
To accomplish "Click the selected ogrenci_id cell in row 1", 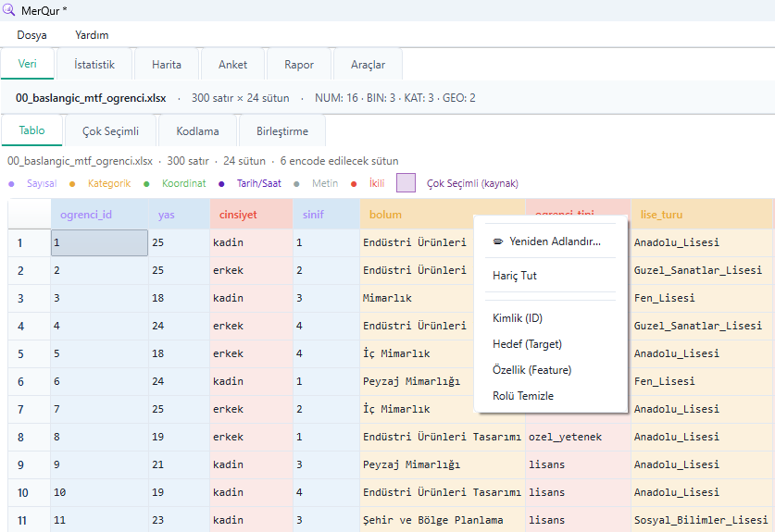I will [x=99, y=242].
